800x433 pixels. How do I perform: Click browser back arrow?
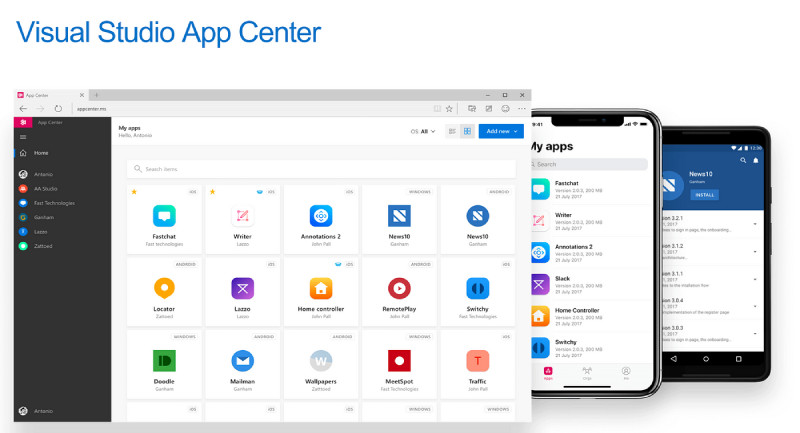point(23,109)
